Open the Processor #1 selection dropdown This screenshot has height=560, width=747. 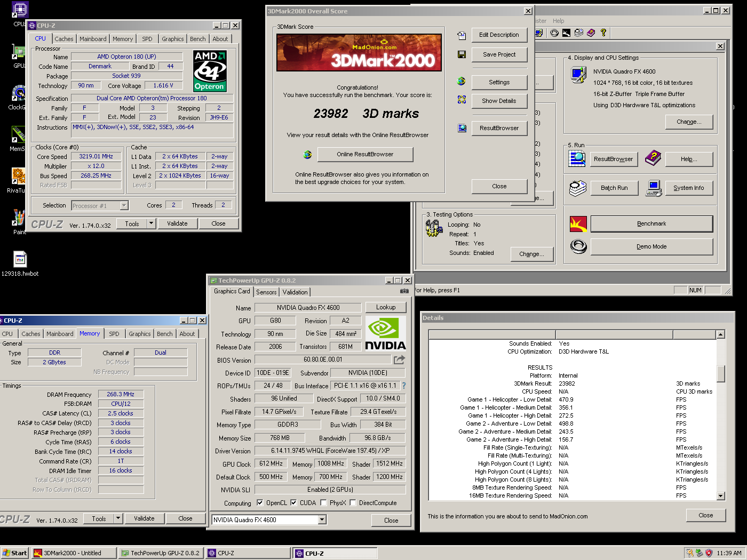[x=124, y=205]
